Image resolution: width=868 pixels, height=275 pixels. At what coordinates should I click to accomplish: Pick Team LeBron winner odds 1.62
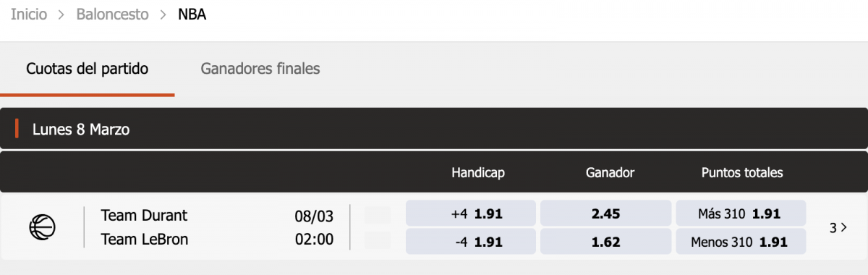point(606,242)
